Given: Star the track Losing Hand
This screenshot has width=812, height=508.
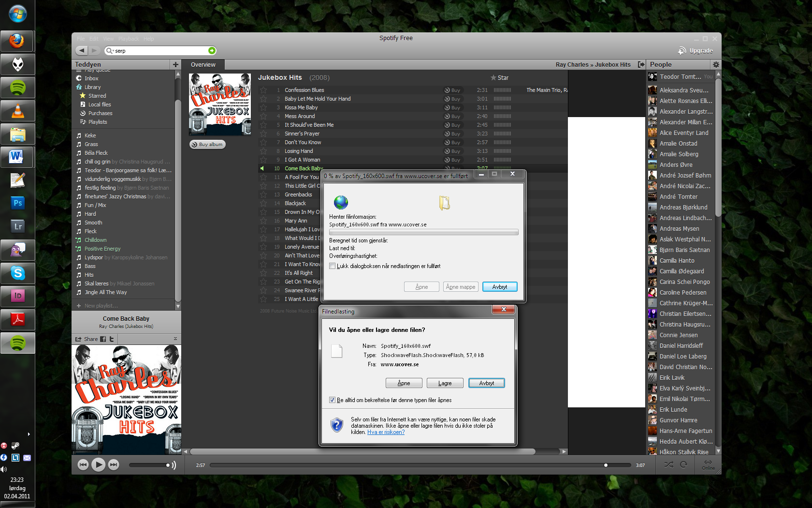Looking at the screenshot, I should (x=263, y=151).
